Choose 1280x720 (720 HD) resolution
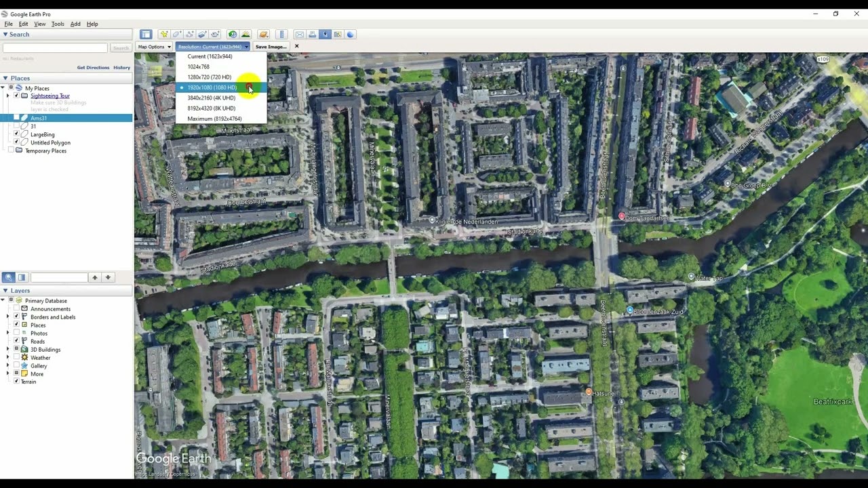 [221, 77]
